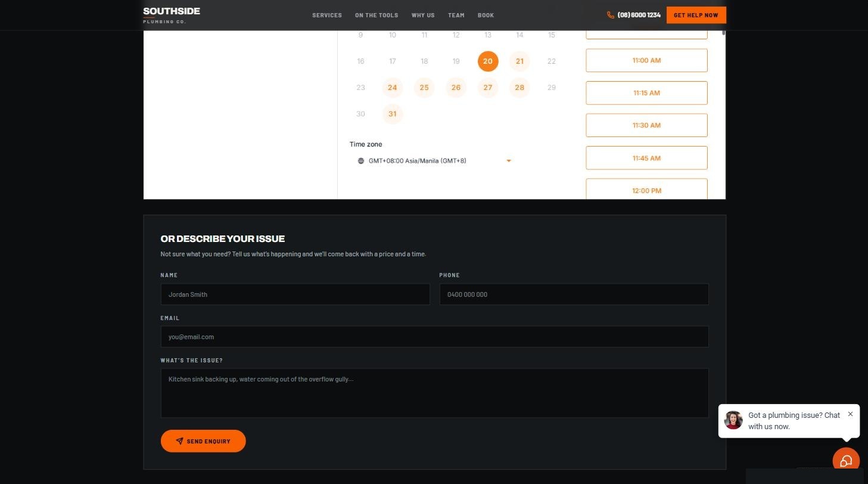Select the 11:00 AM time slot
The height and width of the screenshot is (484, 868).
[646, 60]
